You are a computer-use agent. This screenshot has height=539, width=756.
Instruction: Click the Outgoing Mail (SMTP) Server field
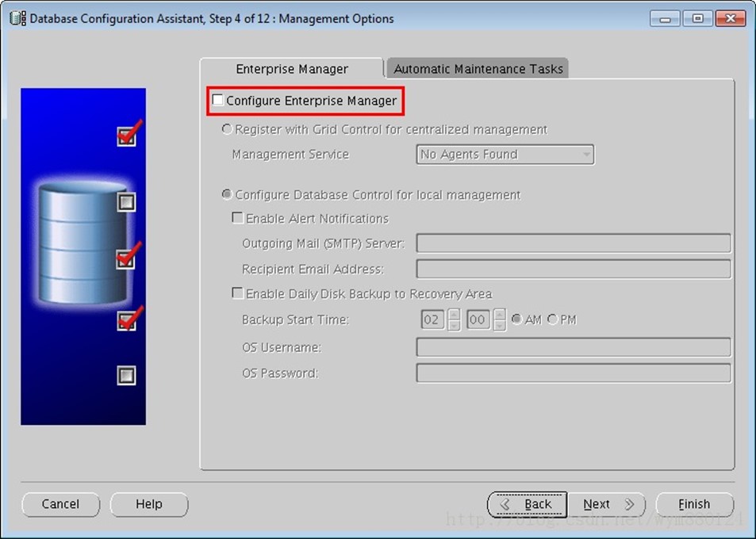tap(574, 243)
